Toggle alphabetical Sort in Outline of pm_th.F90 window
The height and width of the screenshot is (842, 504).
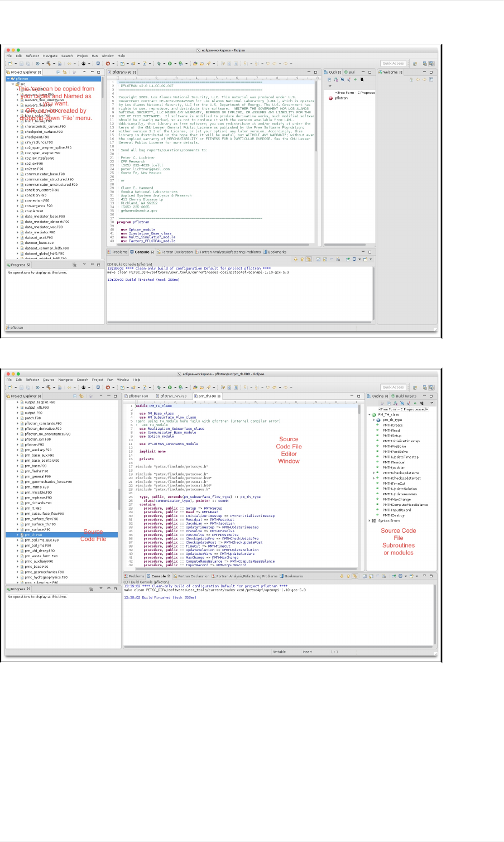395,403
